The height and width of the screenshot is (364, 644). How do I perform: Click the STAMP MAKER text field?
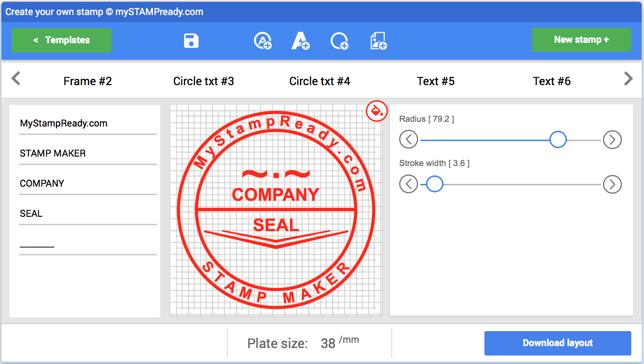[x=88, y=154]
